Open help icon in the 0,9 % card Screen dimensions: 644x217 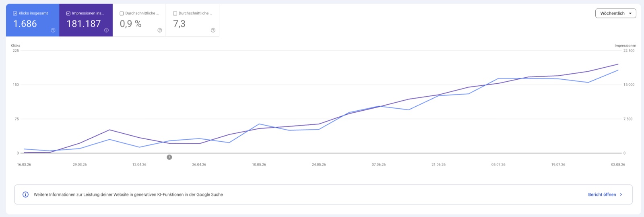160,30
